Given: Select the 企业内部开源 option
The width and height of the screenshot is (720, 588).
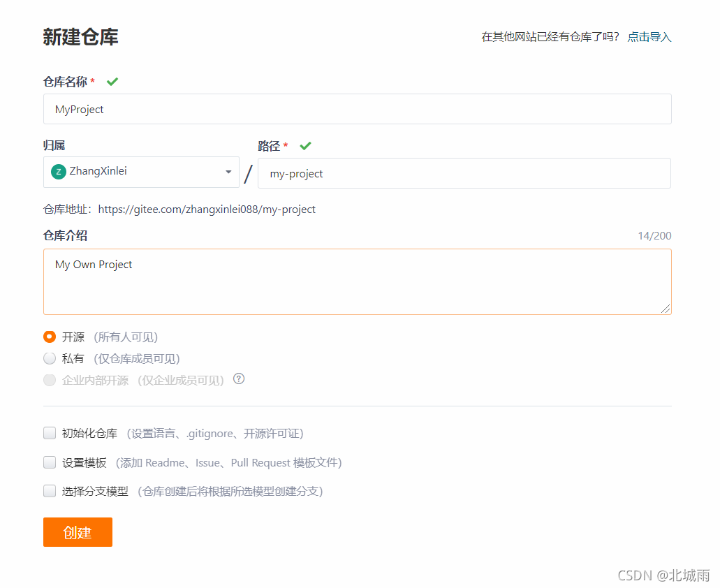Looking at the screenshot, I should pyautogui.click(x=49, y=380).
